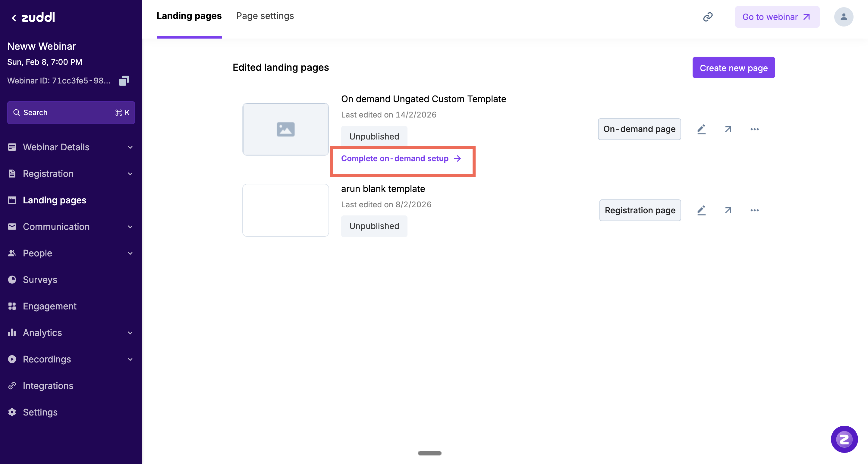Focus the sidebar Search field
This screenshot has width=868, height=464.
click(x=71, y=113)
